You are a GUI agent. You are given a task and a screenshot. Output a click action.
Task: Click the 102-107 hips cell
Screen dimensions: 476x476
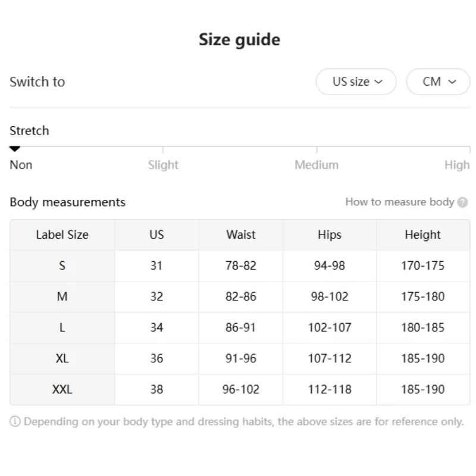click(329, 328)
